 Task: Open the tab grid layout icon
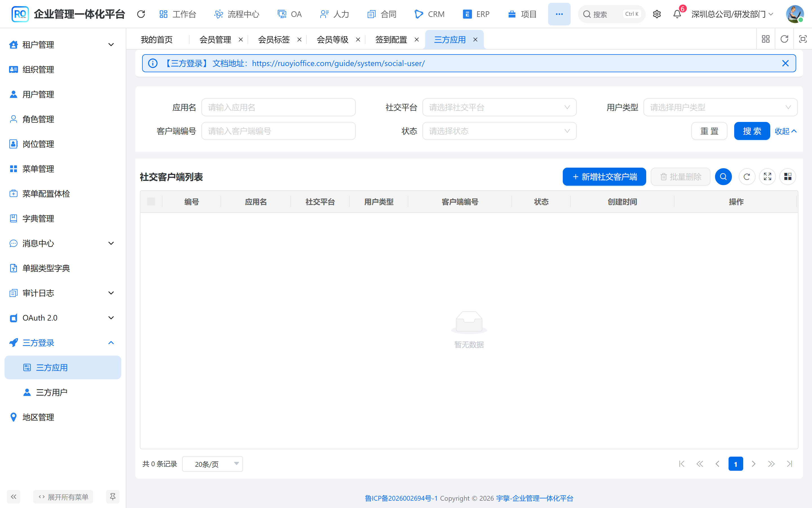766,39
